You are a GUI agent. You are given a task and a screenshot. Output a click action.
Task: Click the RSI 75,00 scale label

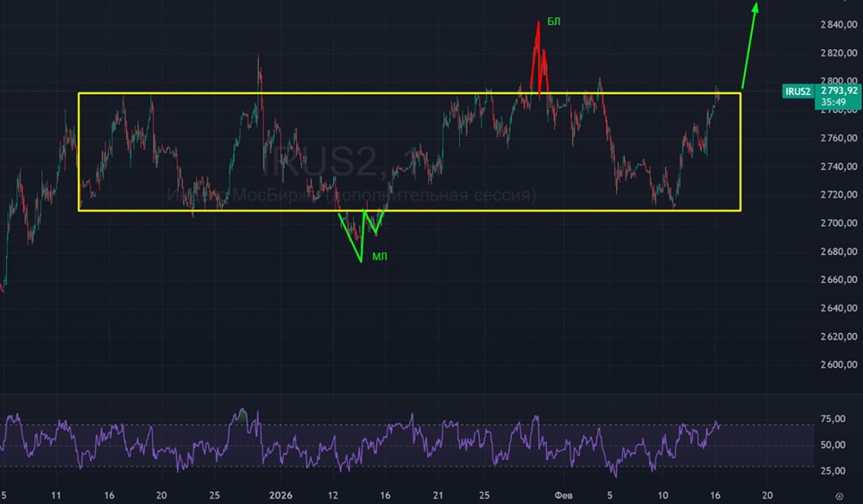pos(833,419)
